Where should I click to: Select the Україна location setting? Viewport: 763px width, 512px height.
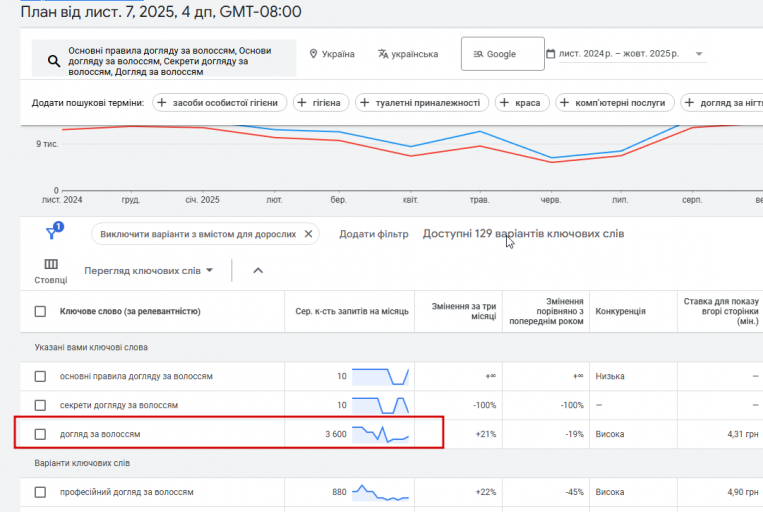(332, 54)
